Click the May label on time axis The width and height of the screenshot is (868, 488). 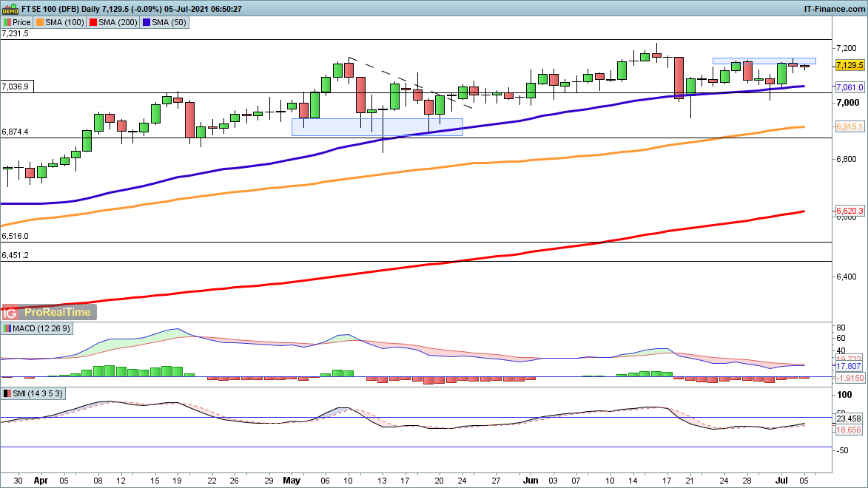click(x=291, y=479)
